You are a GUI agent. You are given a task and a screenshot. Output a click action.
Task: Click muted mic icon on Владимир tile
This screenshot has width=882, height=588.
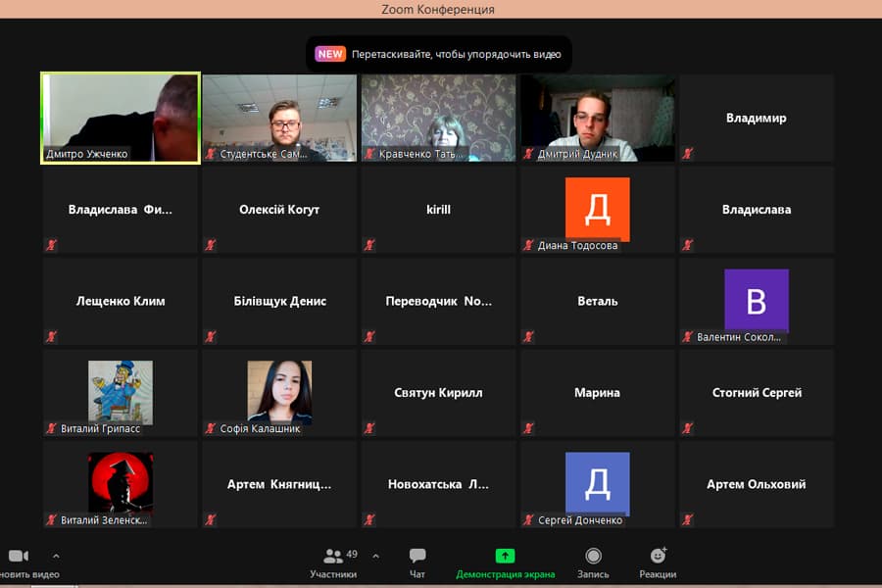(687, 154)
